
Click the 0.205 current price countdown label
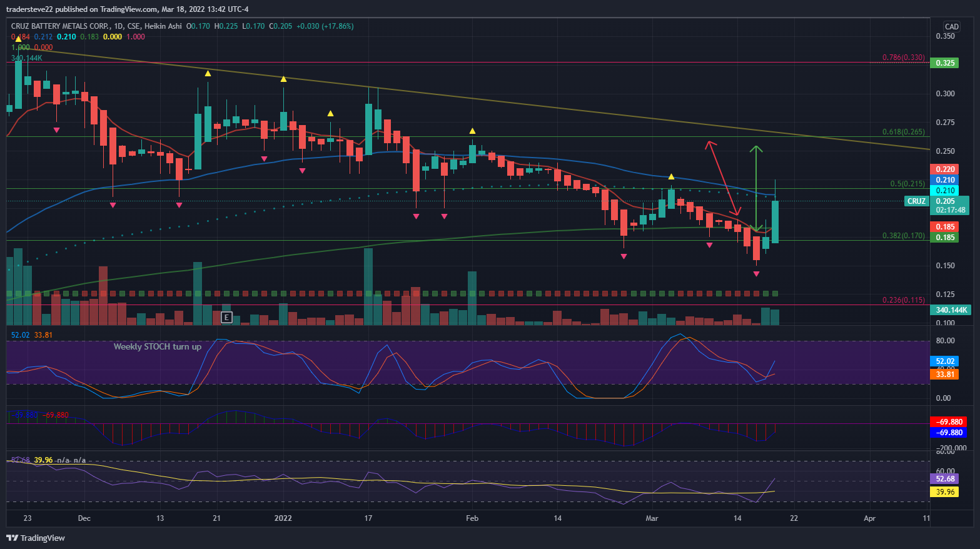click(949, 206)
